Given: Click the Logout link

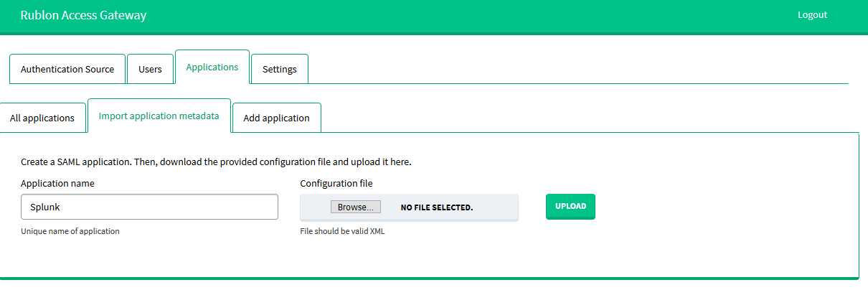Looking at the screenshot, I should coord(812,15).
